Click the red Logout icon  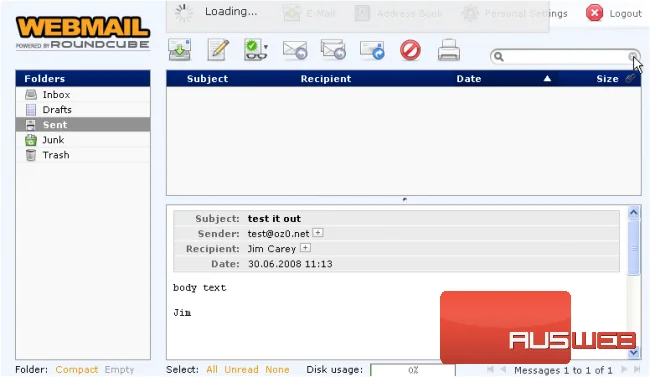click(x=594, y=13)
